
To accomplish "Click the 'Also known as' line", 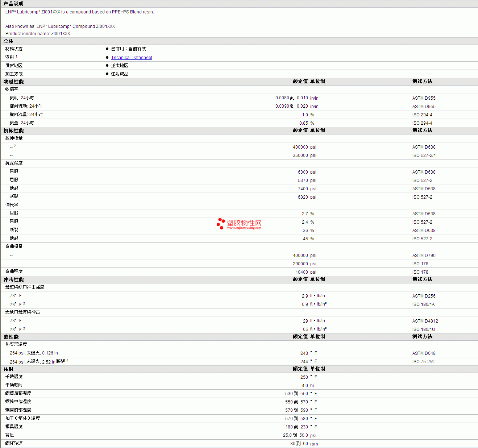I will pyautogui.click(x=60, y=26).
